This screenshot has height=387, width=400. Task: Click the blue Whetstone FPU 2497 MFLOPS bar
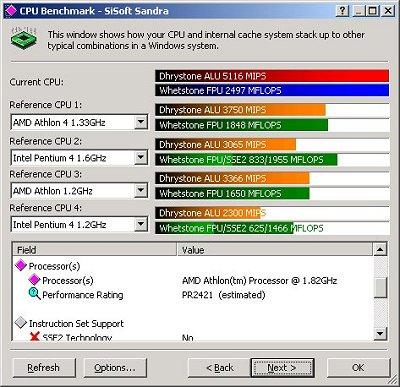[272, 90]
